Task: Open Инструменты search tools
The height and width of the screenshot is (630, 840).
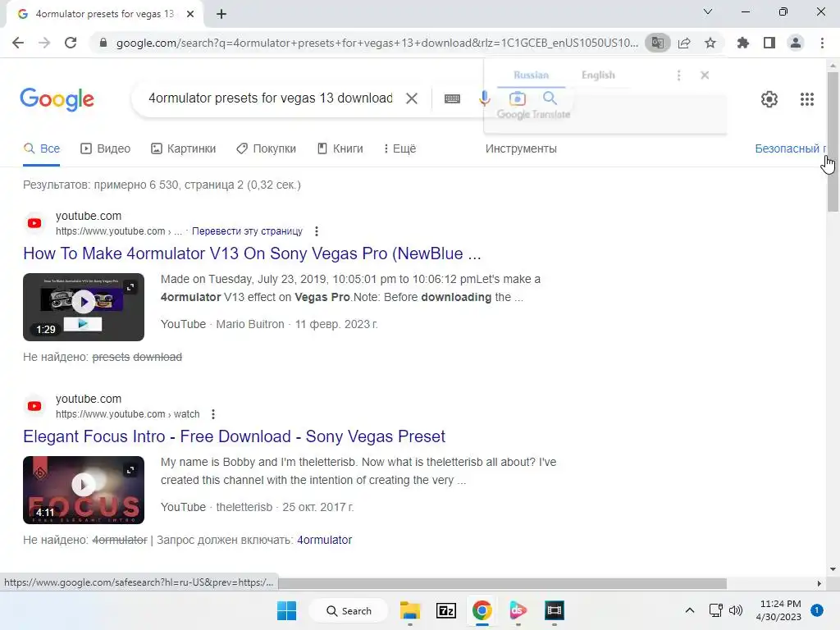Action: pos(521,149)
